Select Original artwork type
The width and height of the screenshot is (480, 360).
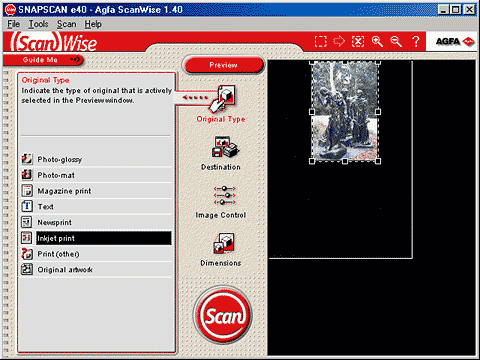click(x=97, y=270)
